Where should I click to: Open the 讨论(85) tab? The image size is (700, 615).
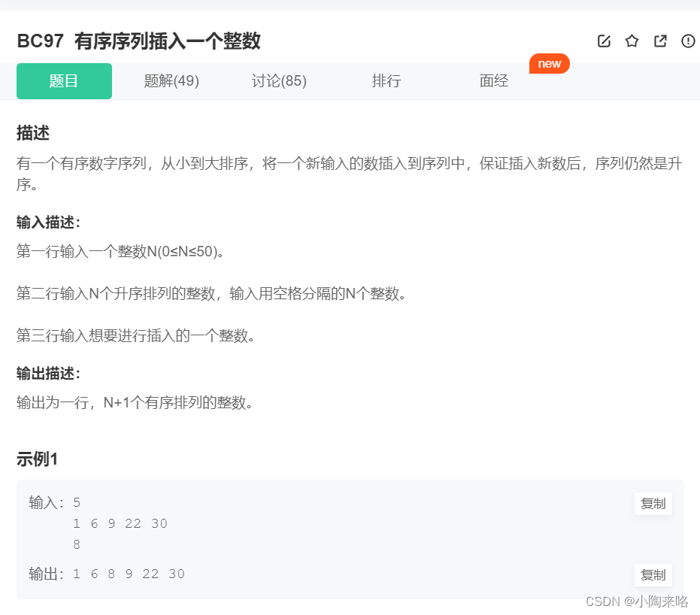(x=279, y=81)
